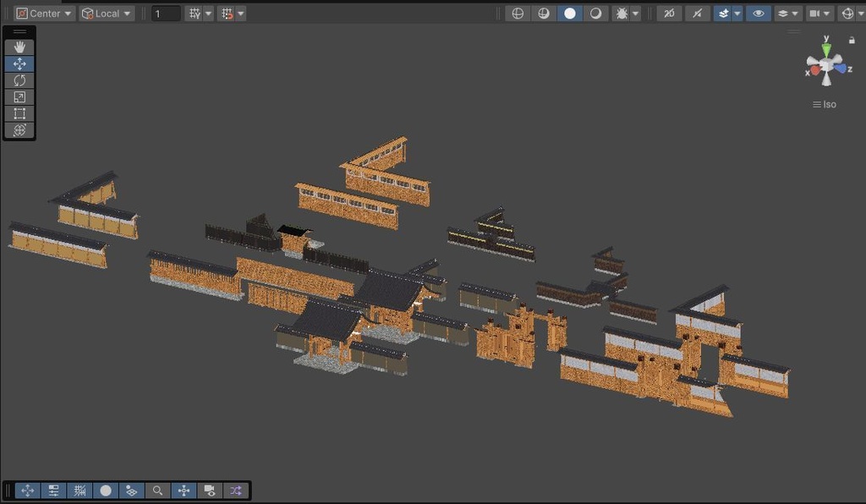Screen dimensions: 866x504
Task: Expand the debug draw mode dropdown arrow
Action: point(636,14)
